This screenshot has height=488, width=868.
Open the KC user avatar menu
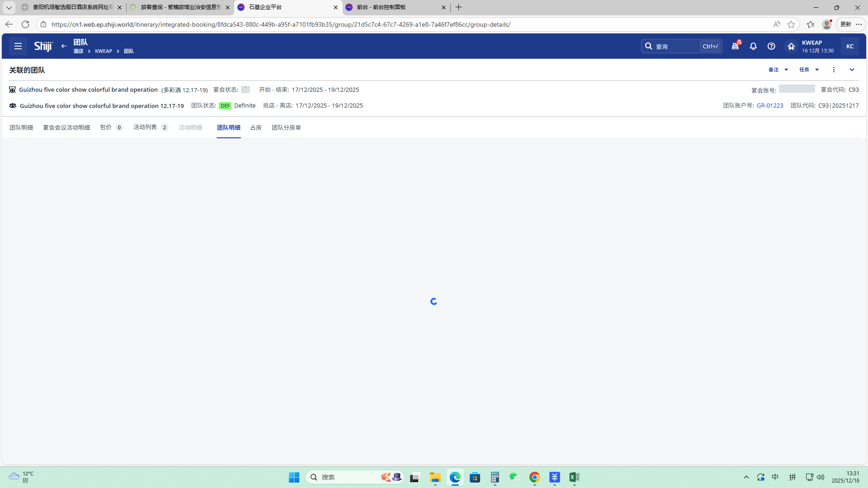tap(850, 46)
